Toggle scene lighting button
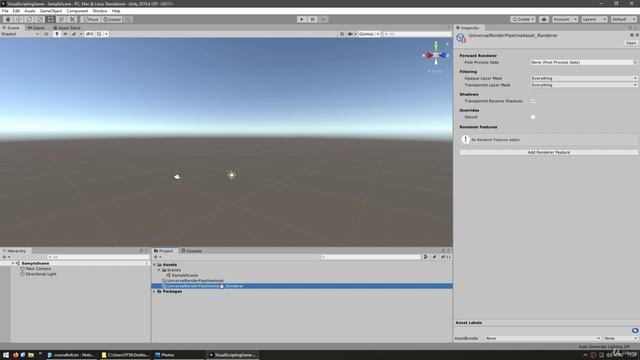This screenshot has height=360, width=640. point(57,34)
